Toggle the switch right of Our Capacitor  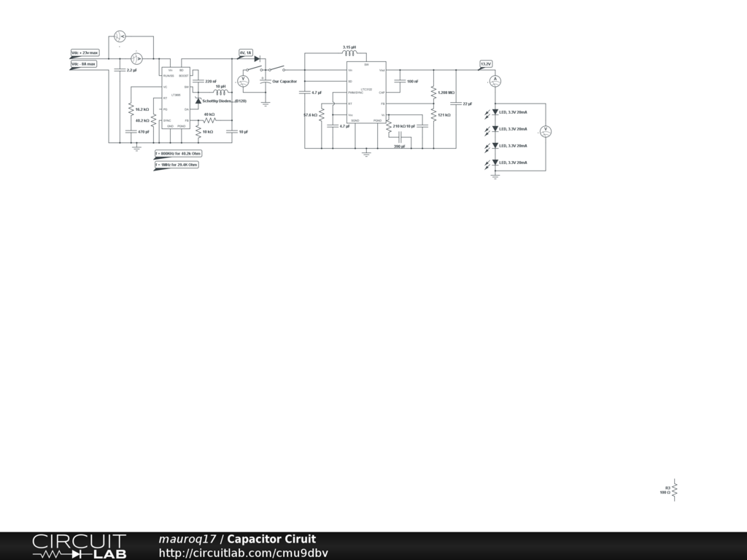[x=275, y=70]
